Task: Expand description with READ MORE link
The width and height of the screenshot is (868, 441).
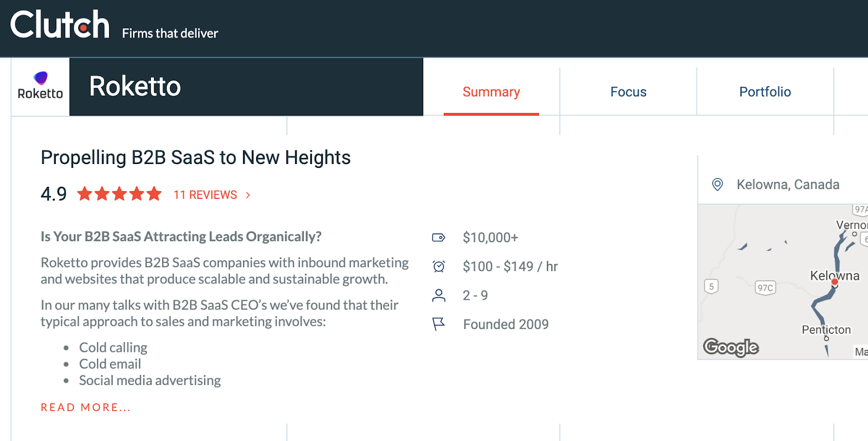Action: point(86,407)
